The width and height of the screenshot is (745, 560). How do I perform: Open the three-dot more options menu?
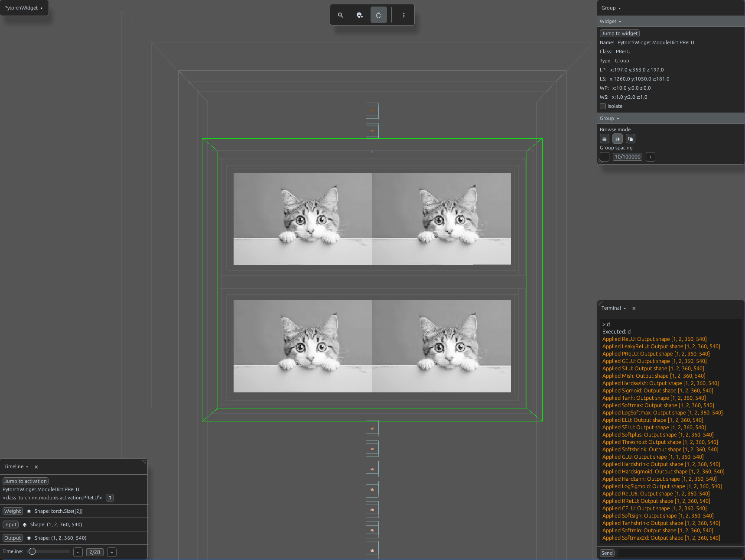click(x=404, y=15)
